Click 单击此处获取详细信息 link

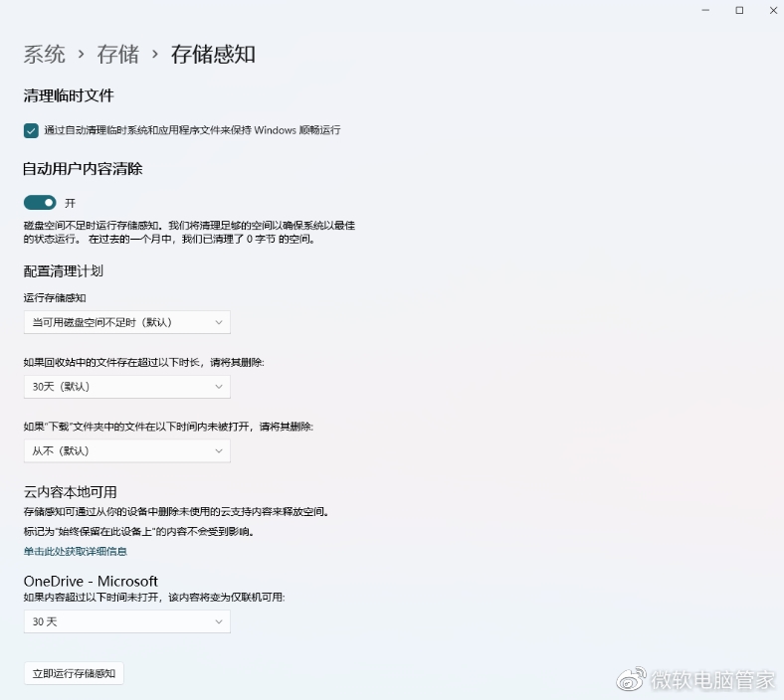75,551
